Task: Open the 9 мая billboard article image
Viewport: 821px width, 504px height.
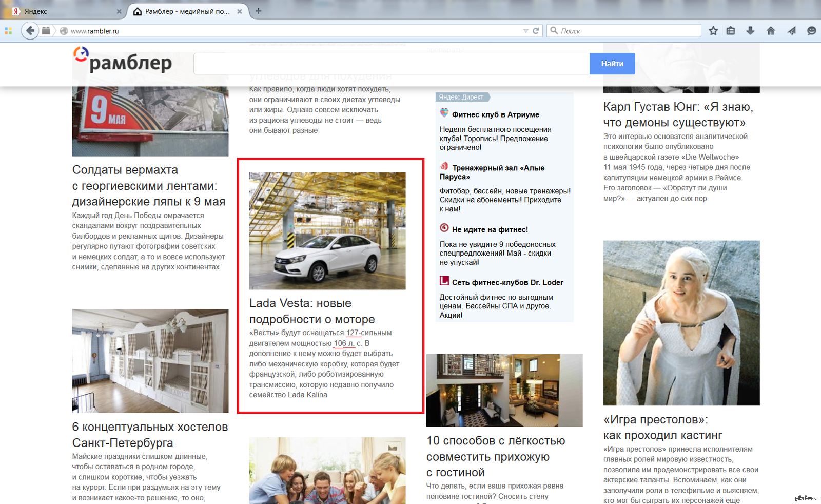Action: [150, 121]
